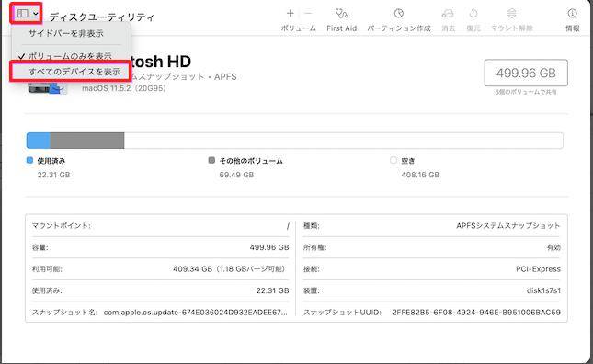Open パーティション作成 pie icon

click(399, 14)
